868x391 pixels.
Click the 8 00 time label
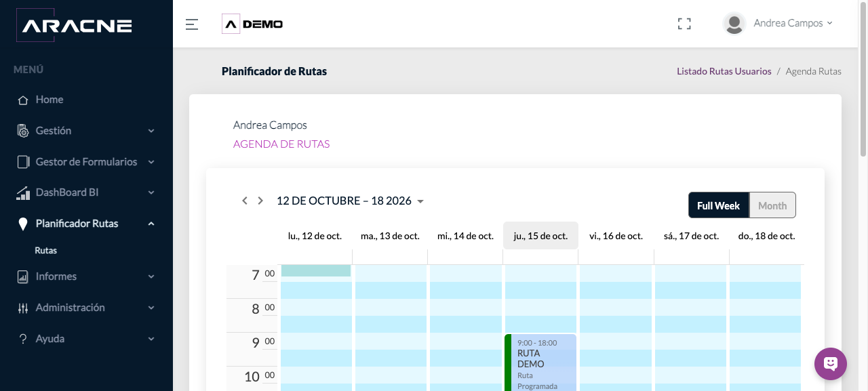click(x=262, y=308)
